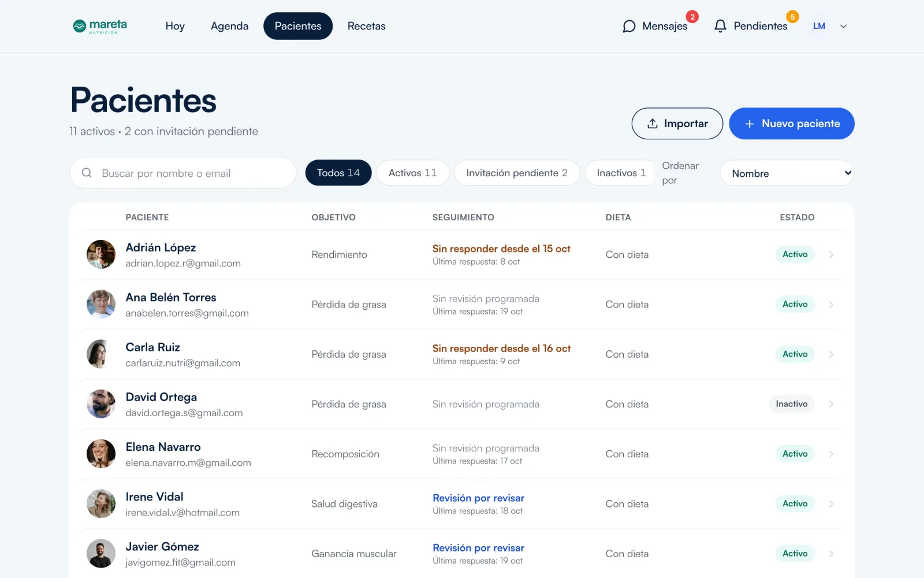Click the Nuevo paciente button
This screenshot has height=578, width=924.
coord(792,124)
